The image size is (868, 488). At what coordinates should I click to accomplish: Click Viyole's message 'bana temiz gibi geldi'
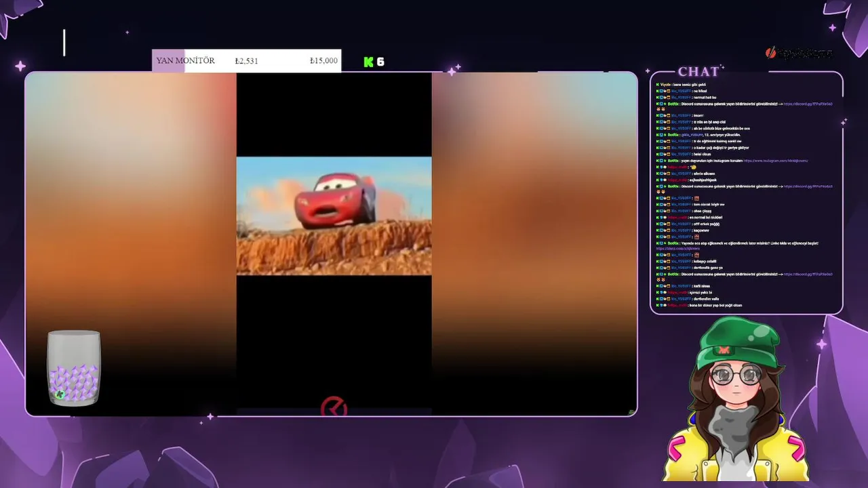click(x=690, y=85)
